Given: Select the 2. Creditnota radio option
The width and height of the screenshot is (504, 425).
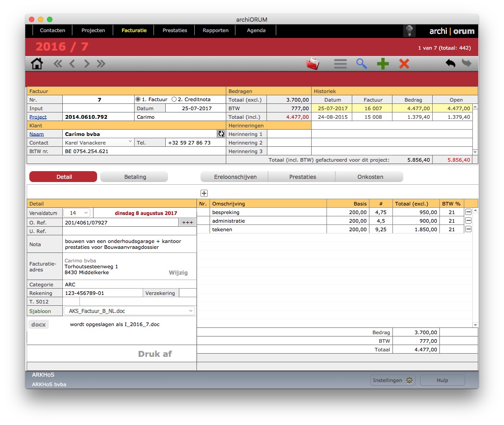Looking at the screenshot, I should 174,99.
